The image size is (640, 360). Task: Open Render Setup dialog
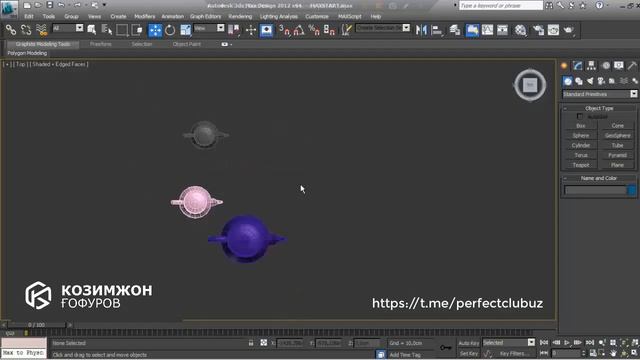(x=538, y=30)
